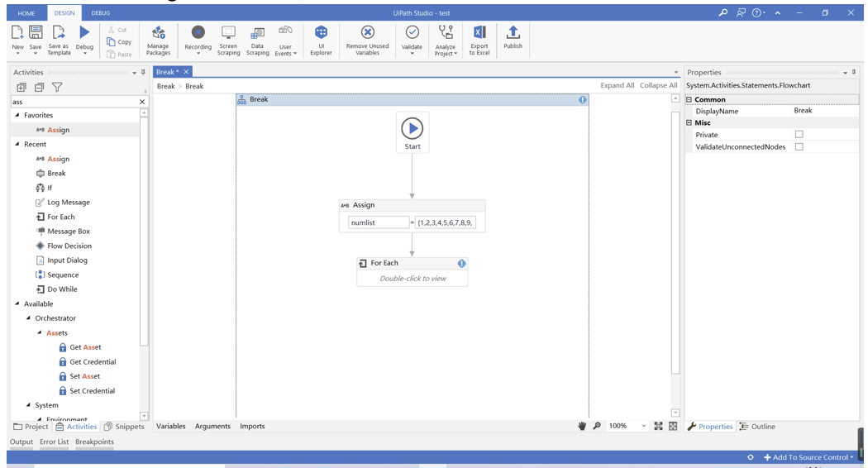Open the zoom percentage dropdown

pos(643,426)
